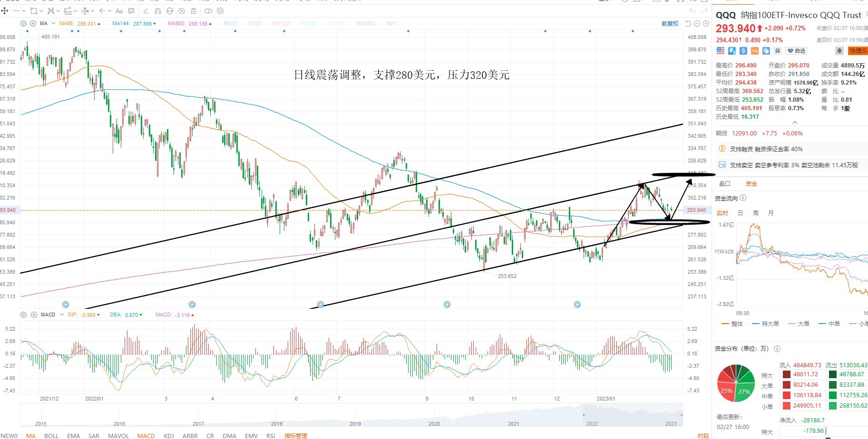Select 月 capital flow period

coord(770,213)
